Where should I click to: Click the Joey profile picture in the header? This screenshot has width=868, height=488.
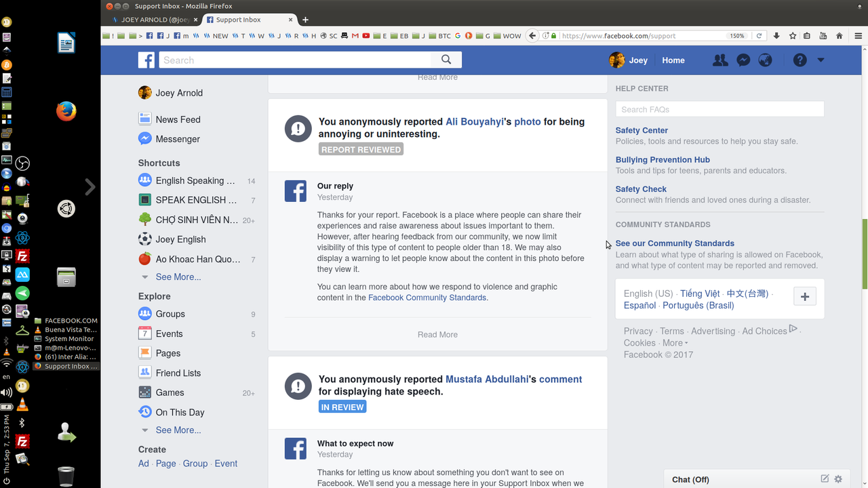(x=616, y=60)
